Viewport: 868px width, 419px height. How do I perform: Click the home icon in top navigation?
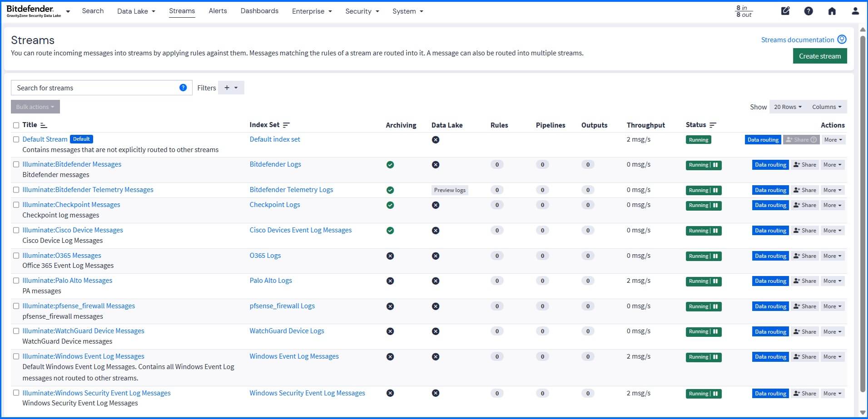click(833, 11)
